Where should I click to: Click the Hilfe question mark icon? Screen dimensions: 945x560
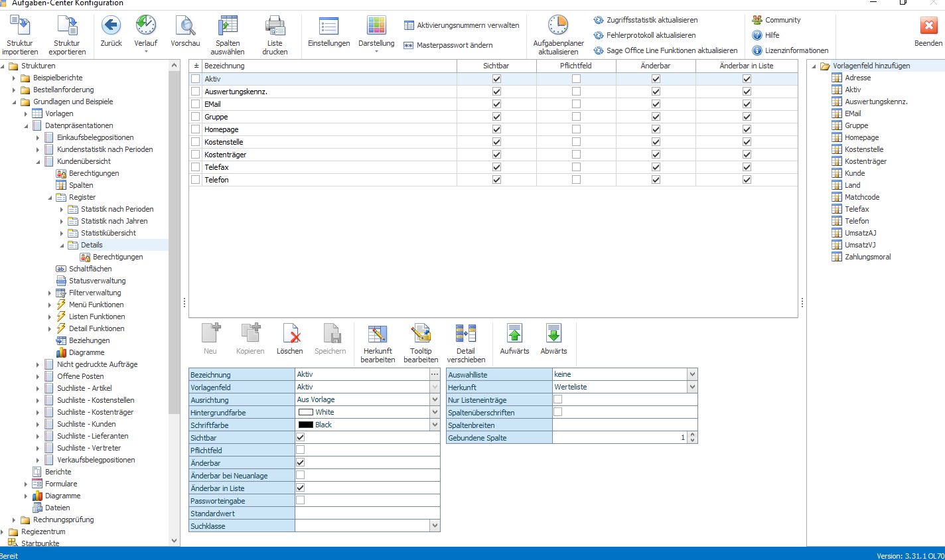pos(757,35)
